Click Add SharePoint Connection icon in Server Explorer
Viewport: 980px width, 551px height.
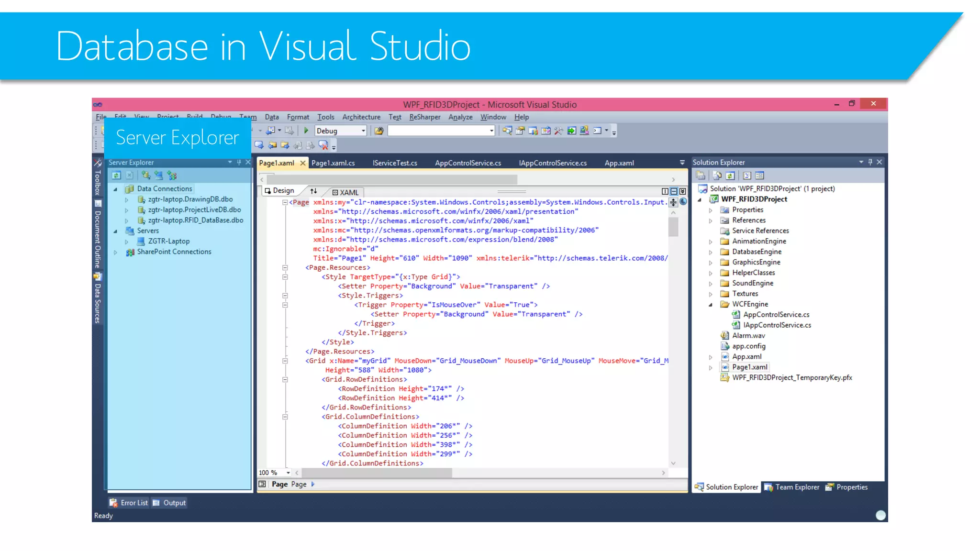pos(172,176)
